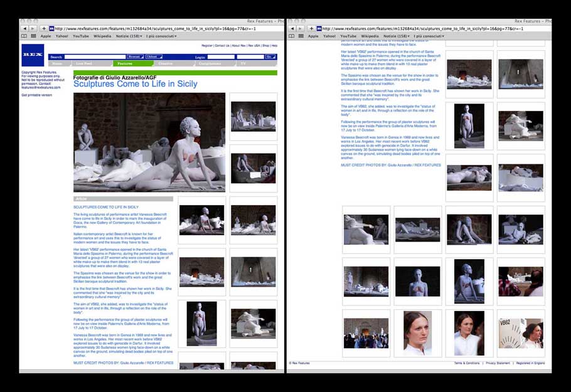Click the REX logo in the left window
The height and width of the screenshot is (392, 571).
tap(33, 55)
